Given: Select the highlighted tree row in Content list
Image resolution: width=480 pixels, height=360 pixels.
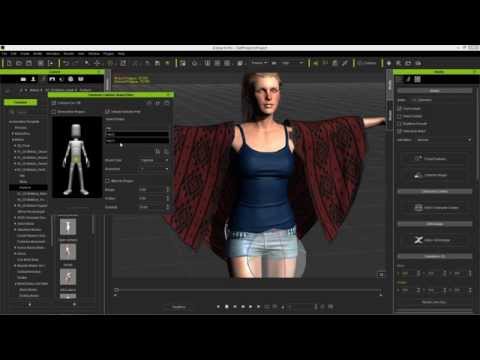Looking at the screenshot, I should [28, 188].
